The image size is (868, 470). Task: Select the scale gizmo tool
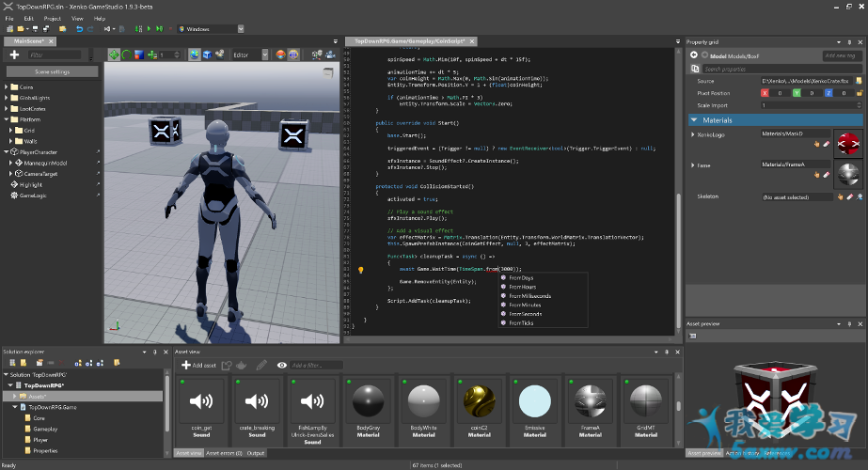tap(139, 55)
